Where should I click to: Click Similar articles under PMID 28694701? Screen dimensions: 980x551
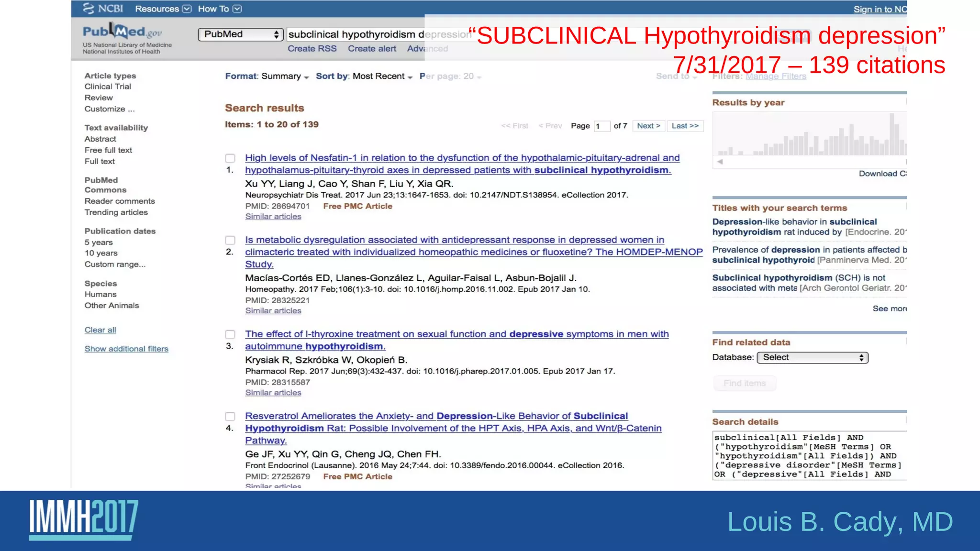(x=273, y=217)
